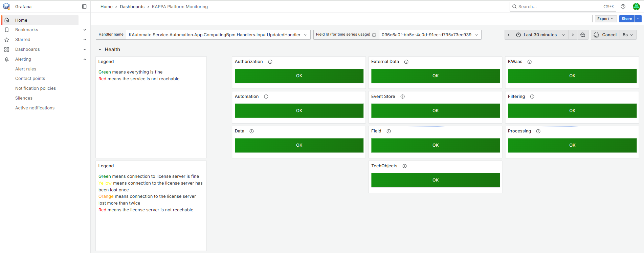Screen dimensions: 644x253
Task: Expand the Dashboards sidebar section
Action: point(85,49)
